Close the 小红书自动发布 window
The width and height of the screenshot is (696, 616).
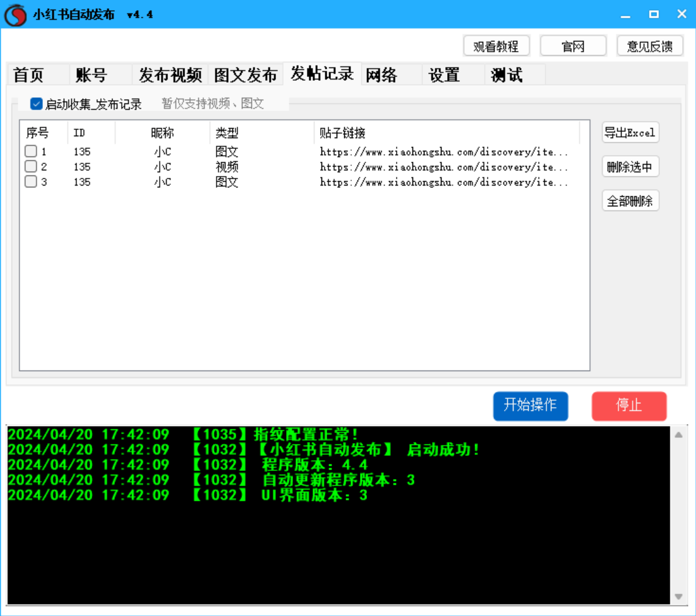coord(682,14)
